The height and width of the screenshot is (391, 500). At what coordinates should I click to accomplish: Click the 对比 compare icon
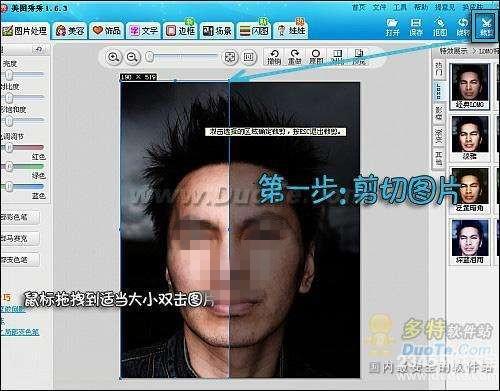[x=337, y=57]
